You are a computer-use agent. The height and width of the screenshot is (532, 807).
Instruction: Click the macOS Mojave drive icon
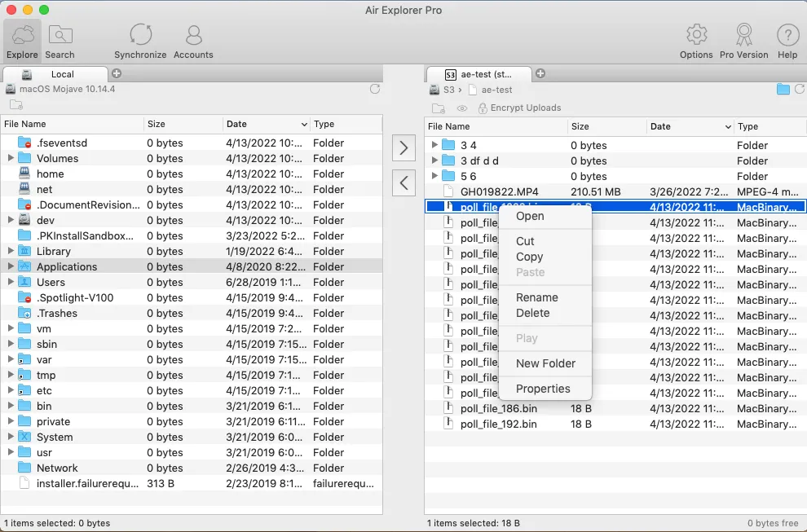pyautogui.click(x=11, y=89)
